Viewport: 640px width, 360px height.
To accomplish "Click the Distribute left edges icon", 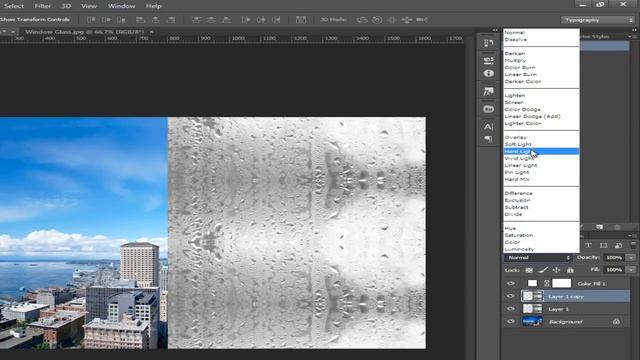I will [x=246, y=20].
